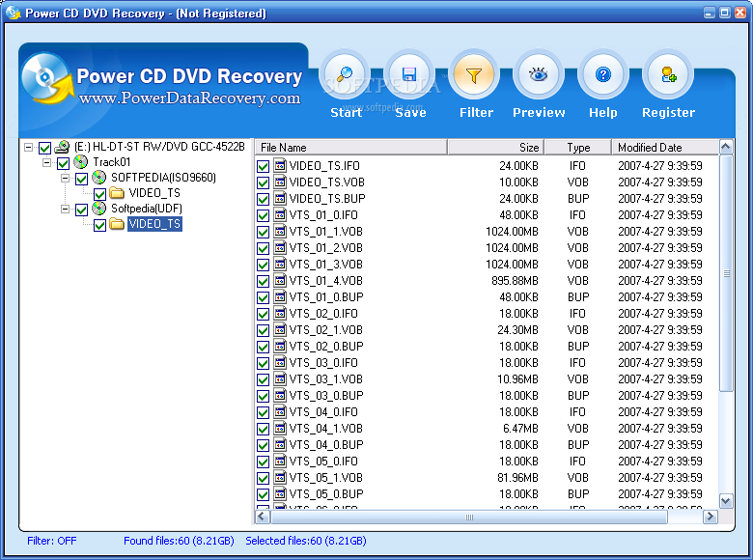
Task: Select the VTS_05_0.IFO file name
Action: tap(323, 462)
